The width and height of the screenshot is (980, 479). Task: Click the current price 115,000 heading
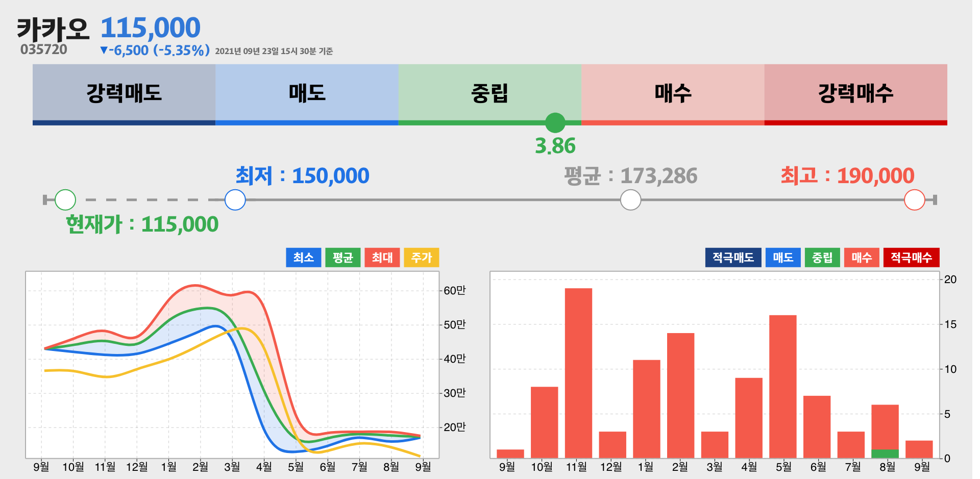coord(151,28)
